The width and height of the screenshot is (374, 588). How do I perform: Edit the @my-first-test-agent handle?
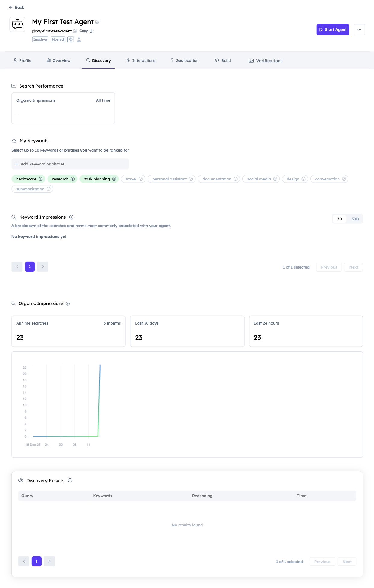(75, 31)
